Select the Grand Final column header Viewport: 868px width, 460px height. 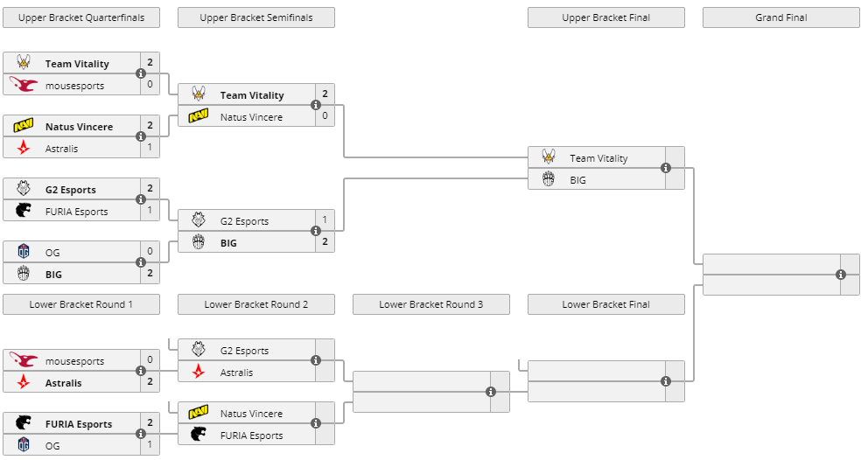(x=780, y=17)
